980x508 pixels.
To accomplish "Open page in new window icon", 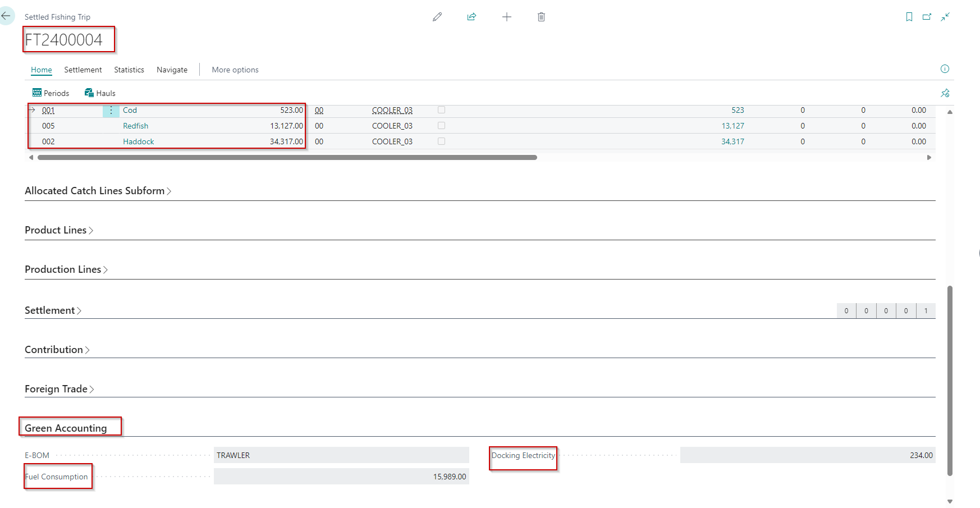I will click(927, 17).
